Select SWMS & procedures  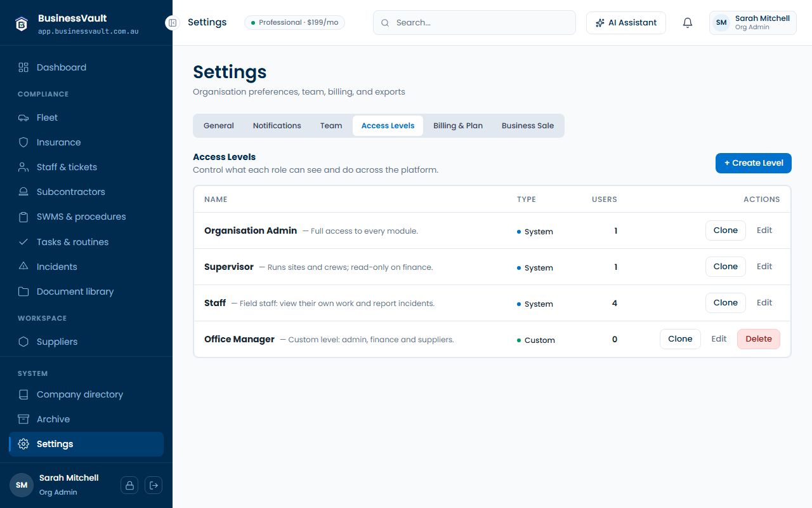86,217
